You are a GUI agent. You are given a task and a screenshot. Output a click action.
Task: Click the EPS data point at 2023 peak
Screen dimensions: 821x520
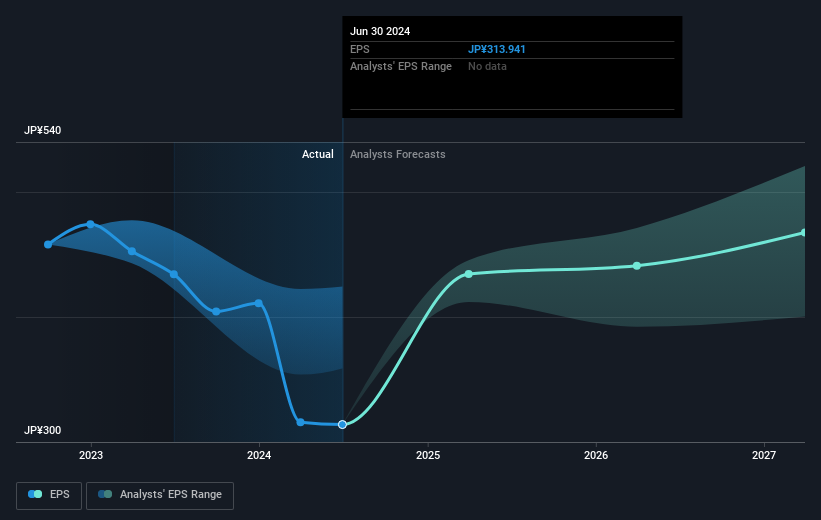pos(91,224)
